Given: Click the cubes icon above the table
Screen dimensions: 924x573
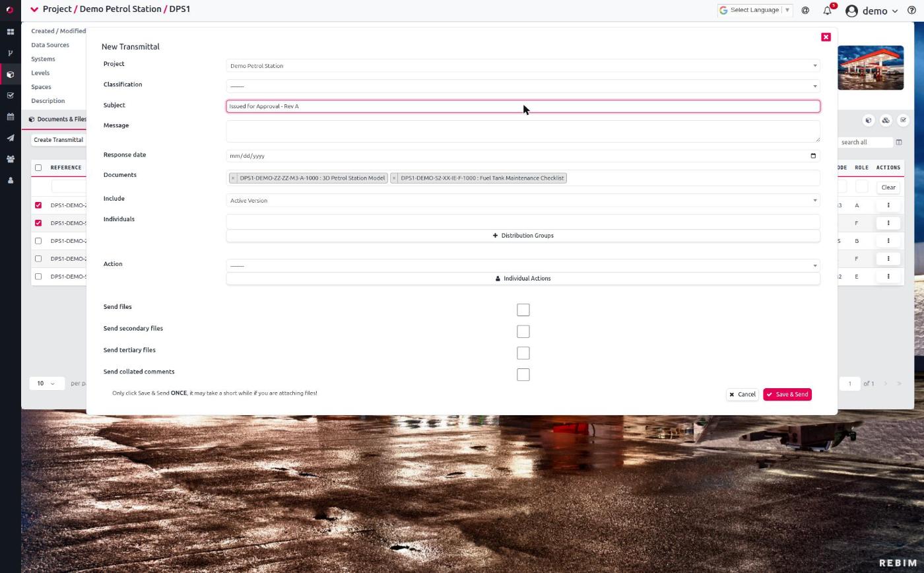Looking at the screenshot, I should pos(886,120).
